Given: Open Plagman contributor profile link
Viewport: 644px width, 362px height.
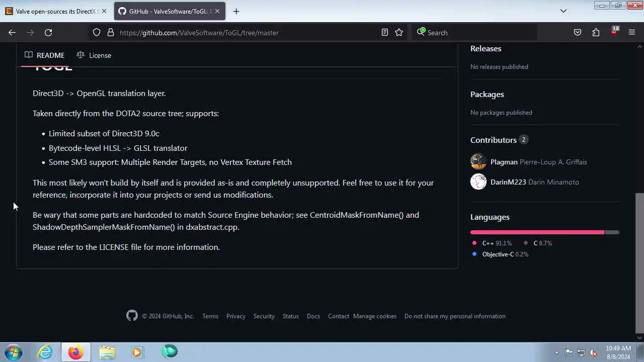Looking at the screenshot, I should tap(504, 162).
